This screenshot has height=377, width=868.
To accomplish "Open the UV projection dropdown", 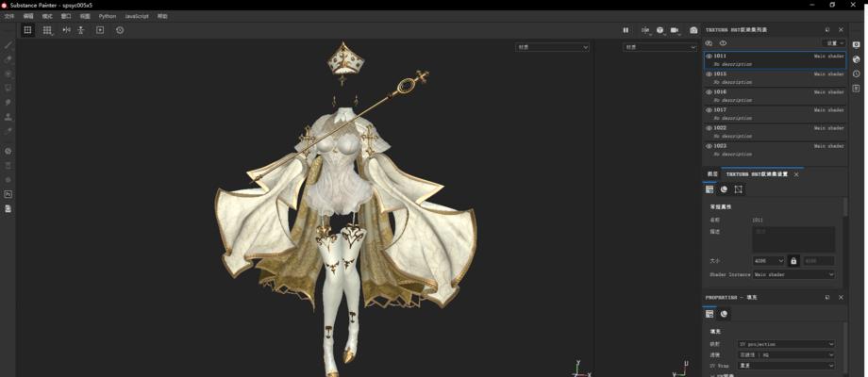I will click(786, 344).
